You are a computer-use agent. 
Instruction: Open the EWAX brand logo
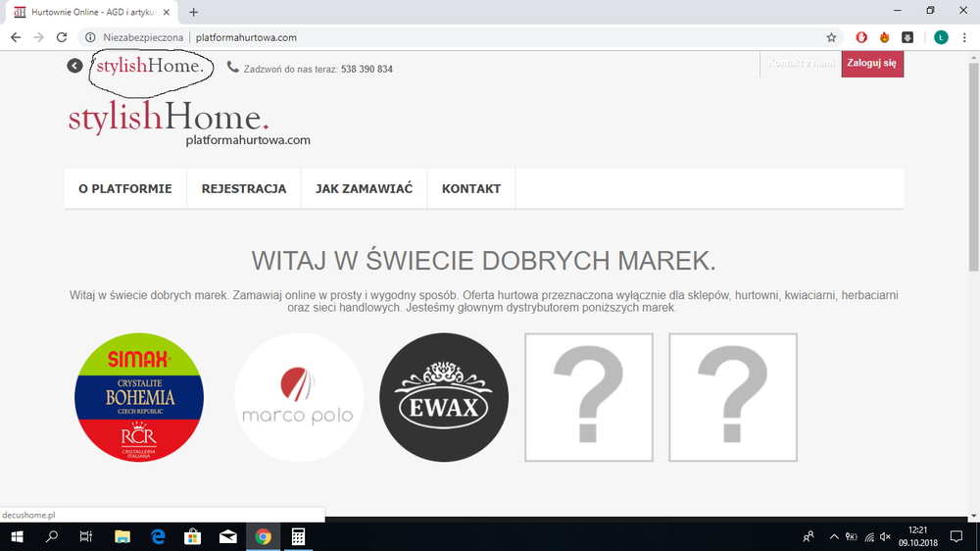pyautogui.click(x=444, y=397)
